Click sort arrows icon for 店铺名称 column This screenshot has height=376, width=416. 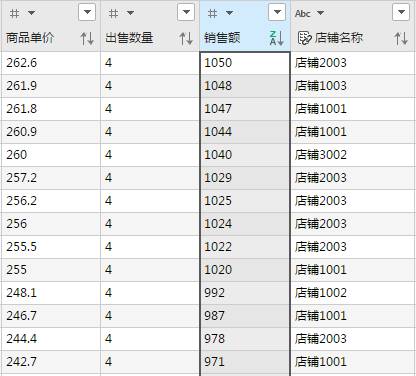pyautogui.click(x=401, y=39)
